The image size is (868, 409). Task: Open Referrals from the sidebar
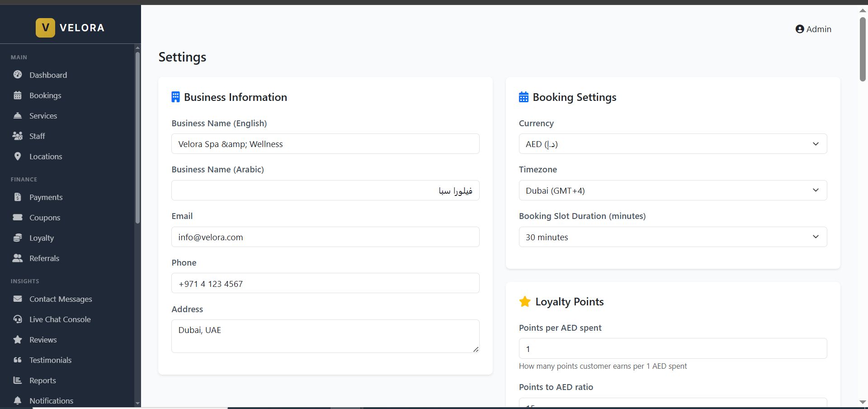(x=44, y=258)
